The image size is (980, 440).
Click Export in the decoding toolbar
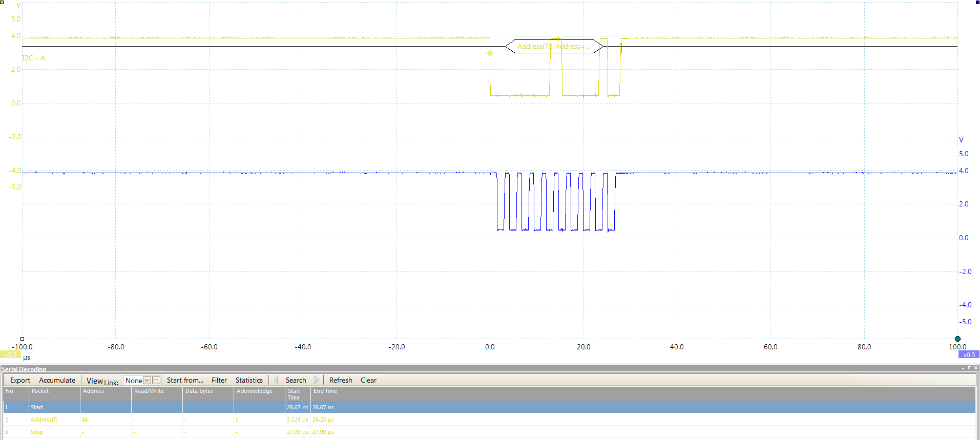point(20,380)
